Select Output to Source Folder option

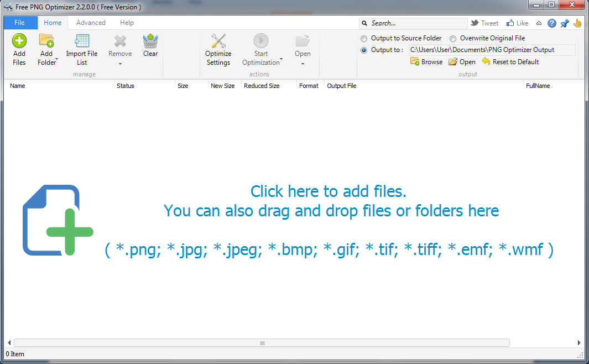363,39
